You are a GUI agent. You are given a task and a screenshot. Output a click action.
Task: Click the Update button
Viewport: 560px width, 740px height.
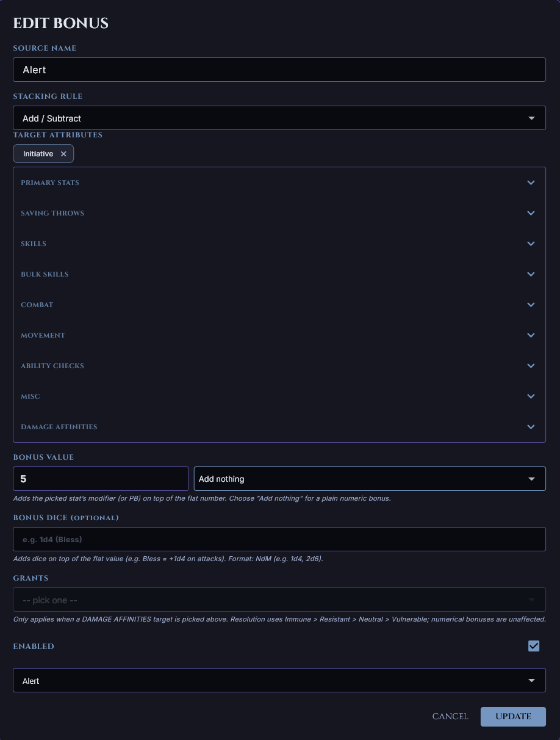513,717
